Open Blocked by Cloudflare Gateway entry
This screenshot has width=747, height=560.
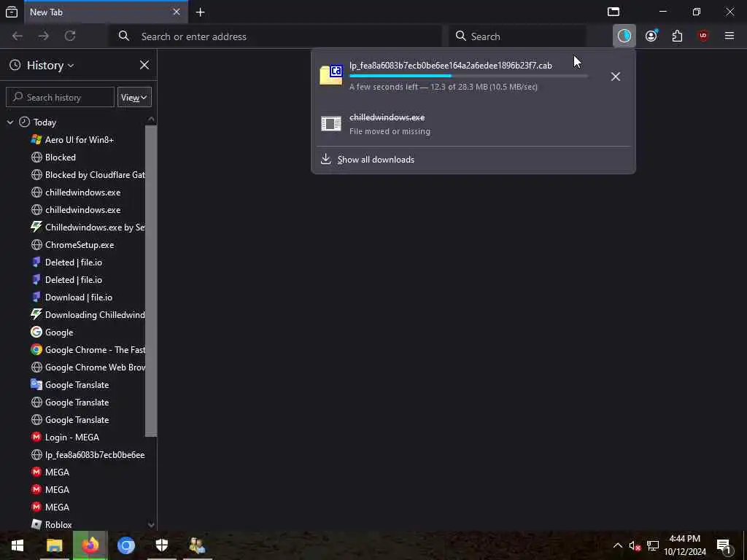(95, 175)
